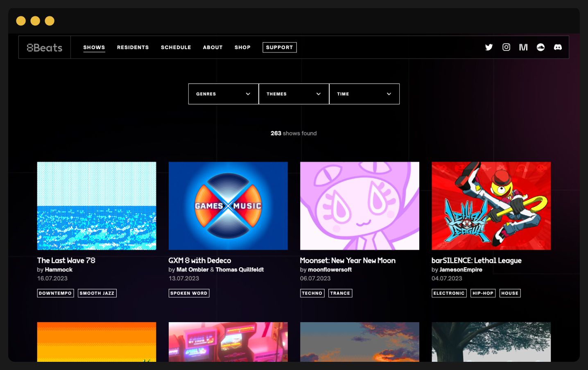This screenshot has height=370, width=588.
Task: Open Moonset: New Year New Moon title
Action: point(348,260)
